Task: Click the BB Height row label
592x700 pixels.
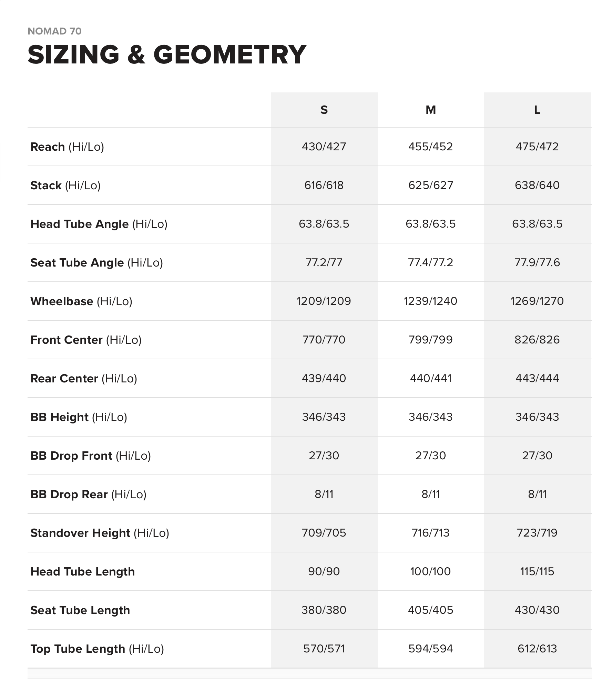Action: [x=79, y=417]
